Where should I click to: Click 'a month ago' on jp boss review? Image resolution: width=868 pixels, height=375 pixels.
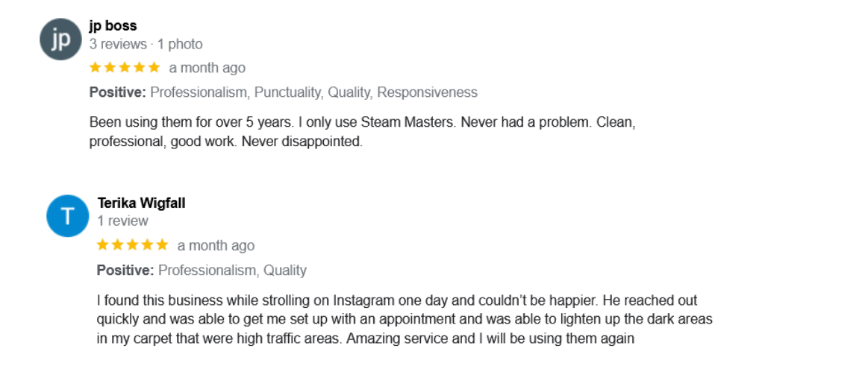tap(207, 68)
